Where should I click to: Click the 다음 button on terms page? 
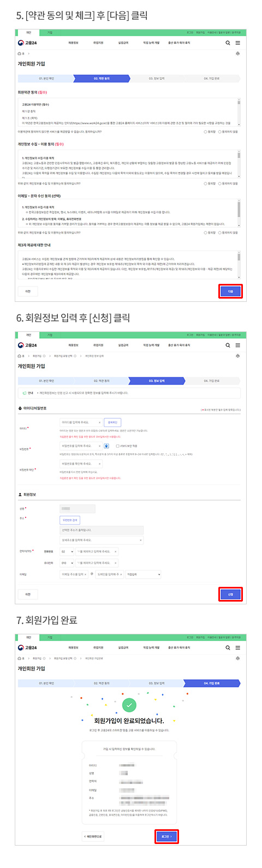(x=230, y=292)
